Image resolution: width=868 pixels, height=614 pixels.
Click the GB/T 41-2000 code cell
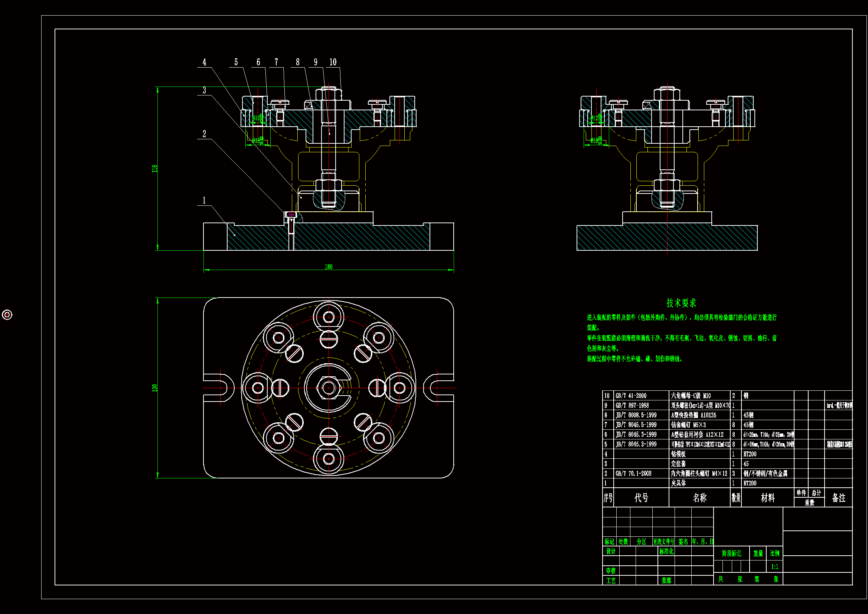coord(631,396)
